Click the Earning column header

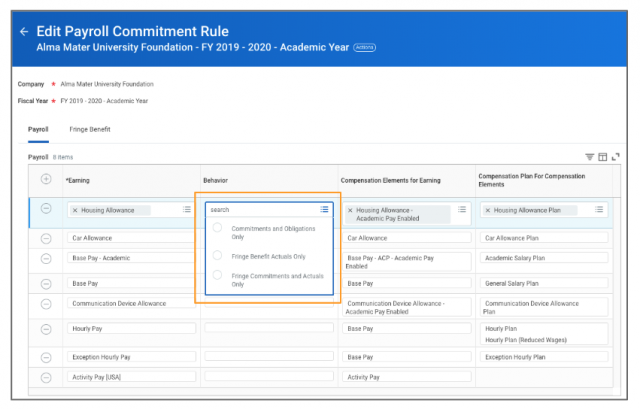point(78,180)
